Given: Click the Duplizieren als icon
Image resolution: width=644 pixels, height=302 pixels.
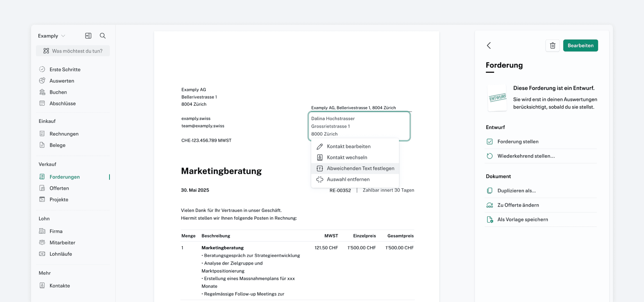Looking at the screenshot, I should 490,191.
